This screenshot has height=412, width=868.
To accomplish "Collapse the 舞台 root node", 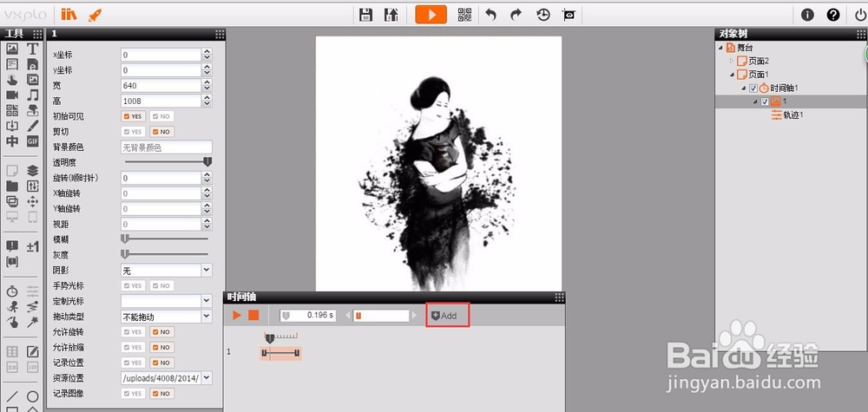I will (720, 48).
